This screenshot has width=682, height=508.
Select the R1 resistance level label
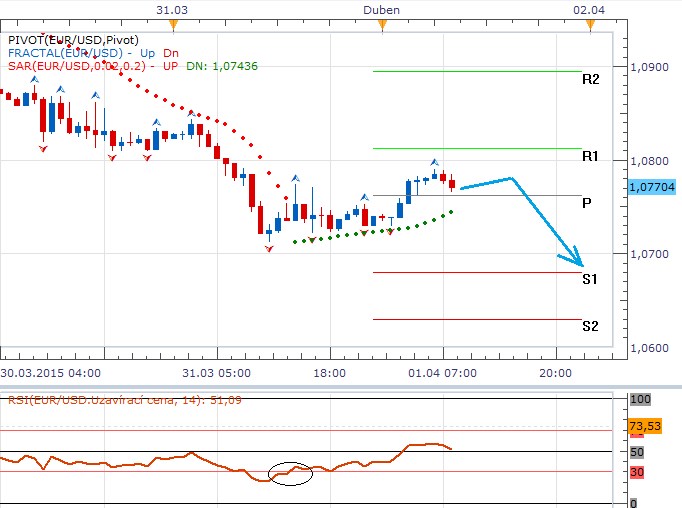point(590,157)
